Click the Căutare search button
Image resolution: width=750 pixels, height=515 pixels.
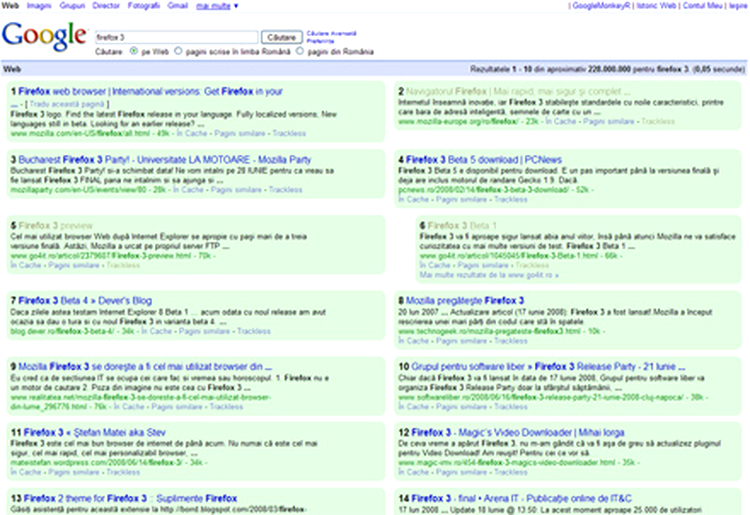(x=281, y=37)
